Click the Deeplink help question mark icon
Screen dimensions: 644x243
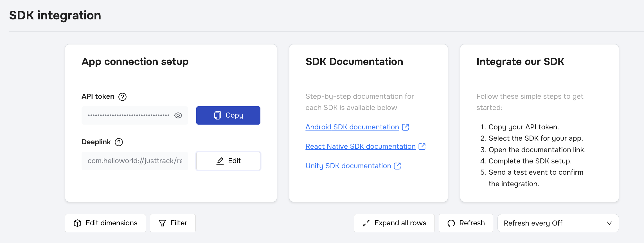click(x=119, y=142)
